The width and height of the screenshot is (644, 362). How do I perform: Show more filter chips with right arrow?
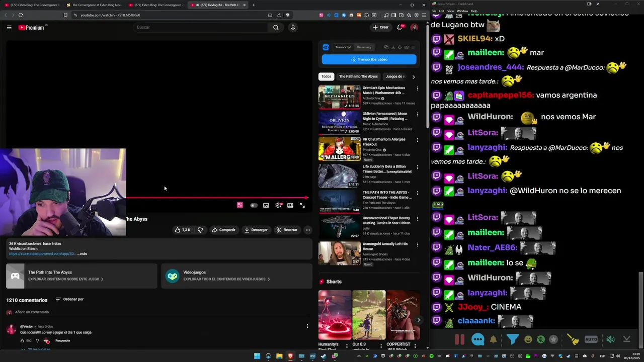pos(414,77)
